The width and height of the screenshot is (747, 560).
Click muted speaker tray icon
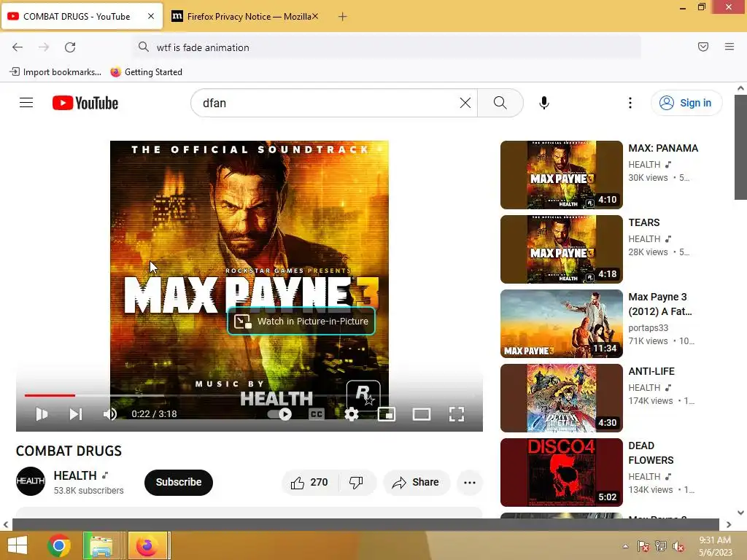click(678, 546)
